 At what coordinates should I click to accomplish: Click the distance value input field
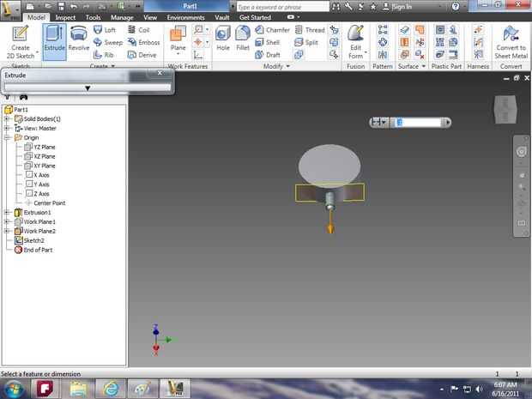(418, 122)
